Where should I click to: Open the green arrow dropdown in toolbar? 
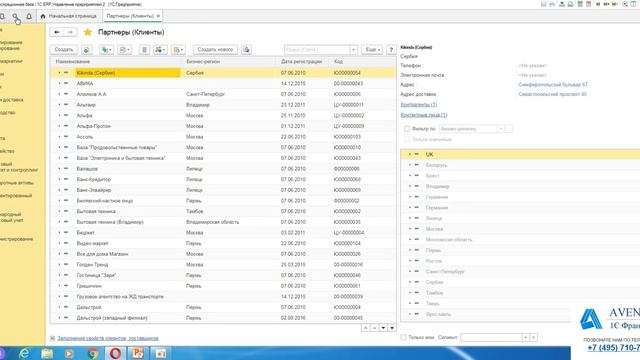pyautogui.click(x=106, y=50)
